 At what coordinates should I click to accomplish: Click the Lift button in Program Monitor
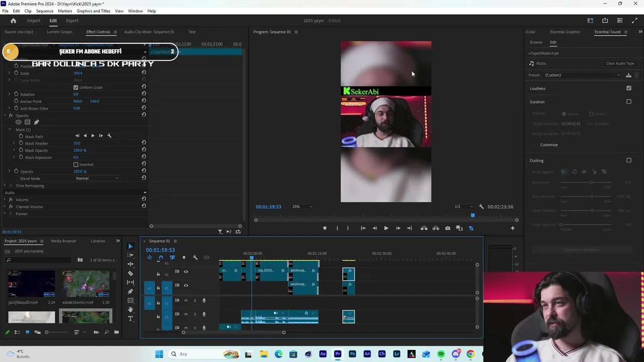click(x=424, y=228)
